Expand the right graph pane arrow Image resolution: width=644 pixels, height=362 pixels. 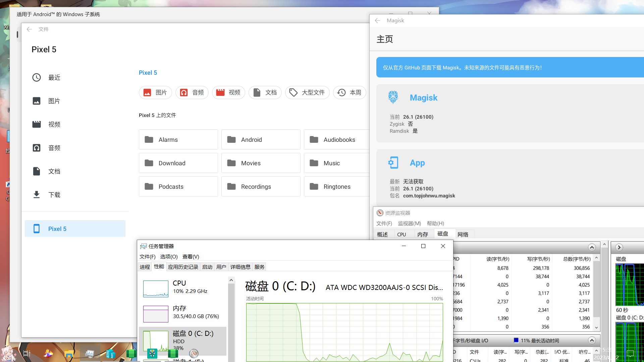[619, 247]
